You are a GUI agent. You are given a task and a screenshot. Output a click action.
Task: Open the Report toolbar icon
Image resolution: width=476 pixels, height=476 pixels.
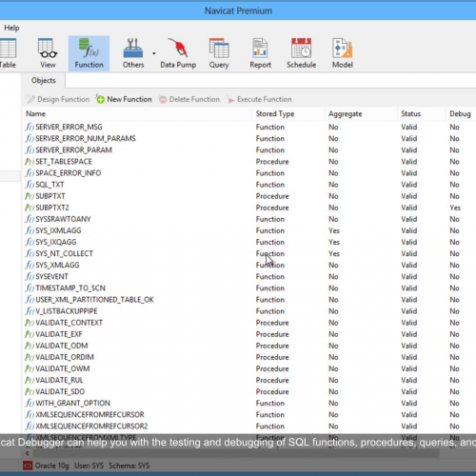260,53
